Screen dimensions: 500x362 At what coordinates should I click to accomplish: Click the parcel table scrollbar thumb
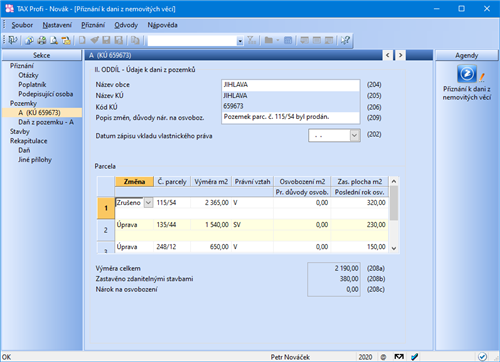pos(394,203)
